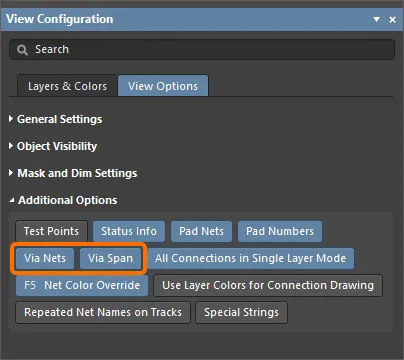Select the View Options tab
404x360 pixels.
(163, 86)
